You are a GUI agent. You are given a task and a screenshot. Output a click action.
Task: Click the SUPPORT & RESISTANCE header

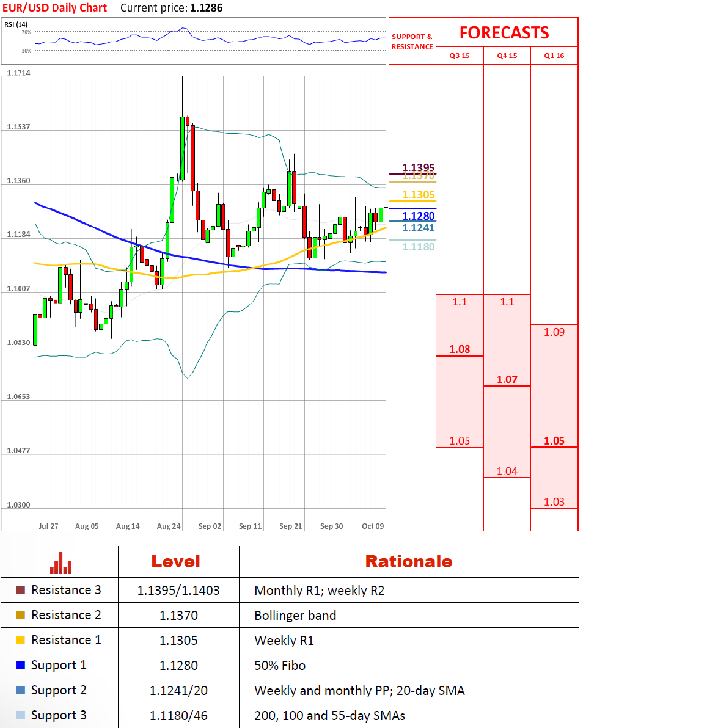coord(412,42)
